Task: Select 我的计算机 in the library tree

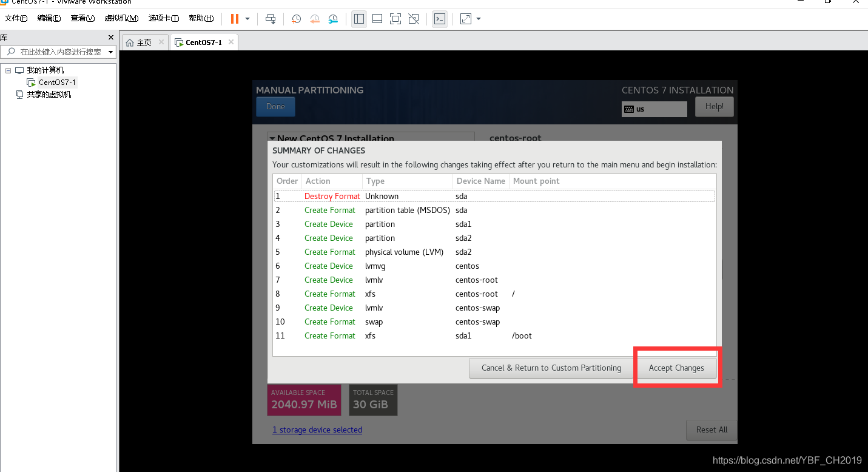Action: (45, 70)
